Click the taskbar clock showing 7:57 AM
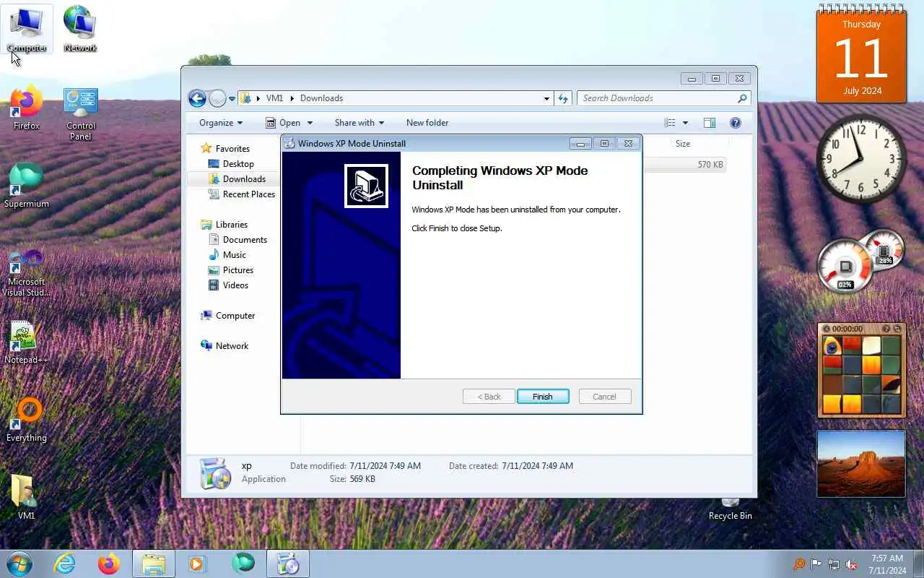The width and height of the screenshot is (924, 578). [887, 564]
